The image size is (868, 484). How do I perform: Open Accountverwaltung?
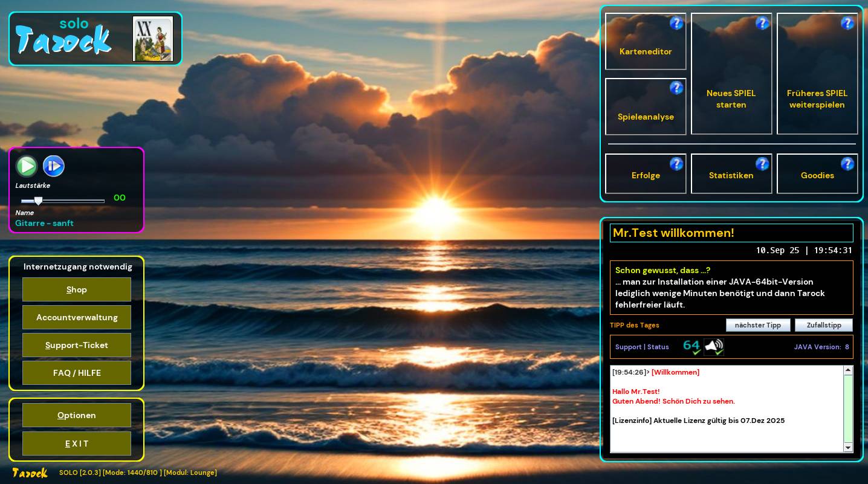(x=77, y=317)
